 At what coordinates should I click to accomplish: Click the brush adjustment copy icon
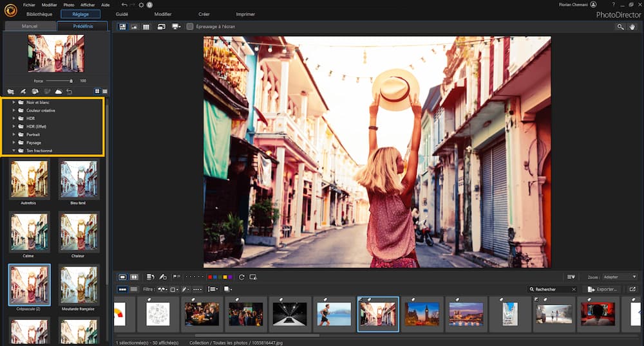point(163,277)
